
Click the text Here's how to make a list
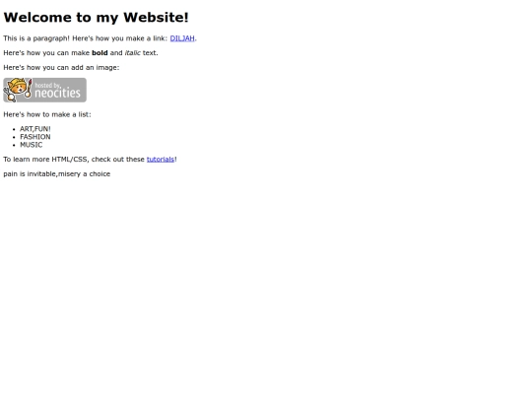tap(47, 114)
